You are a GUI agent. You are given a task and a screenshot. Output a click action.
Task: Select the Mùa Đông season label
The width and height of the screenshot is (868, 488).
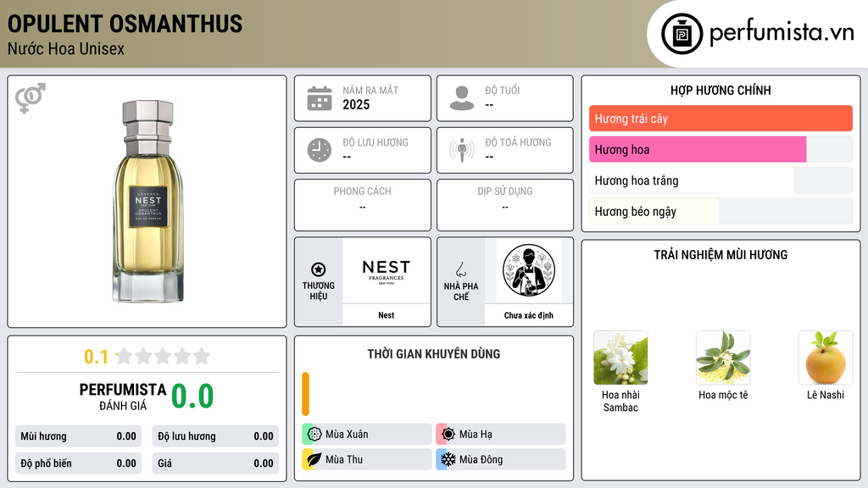pos(481,459)
